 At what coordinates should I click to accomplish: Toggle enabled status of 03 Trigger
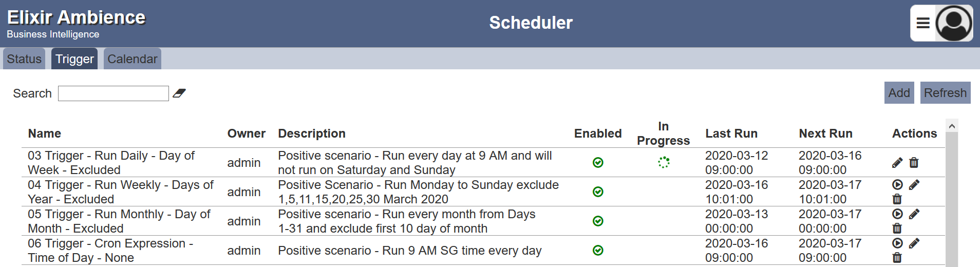[x=598, y=163]
